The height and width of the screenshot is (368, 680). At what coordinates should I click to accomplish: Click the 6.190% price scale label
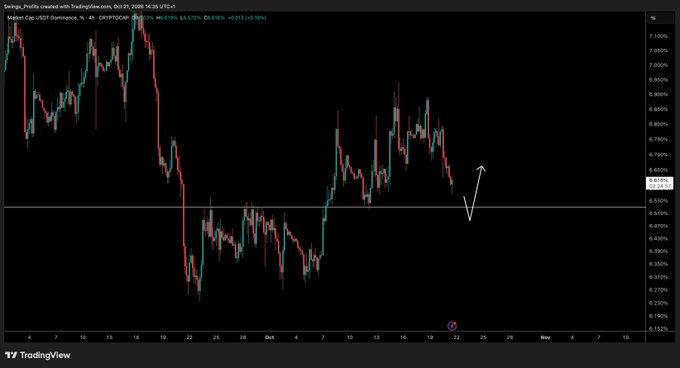click(x=658, y=316)
